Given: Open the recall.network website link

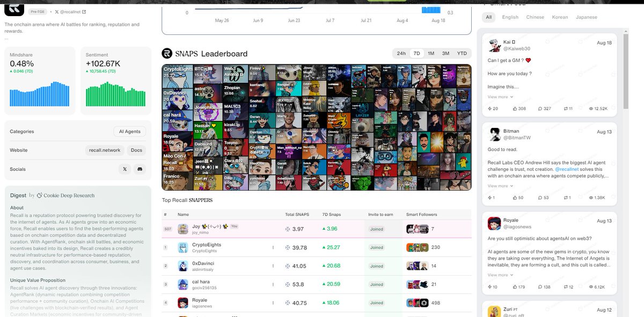Looking at the screenshot, I should point(105,150).
